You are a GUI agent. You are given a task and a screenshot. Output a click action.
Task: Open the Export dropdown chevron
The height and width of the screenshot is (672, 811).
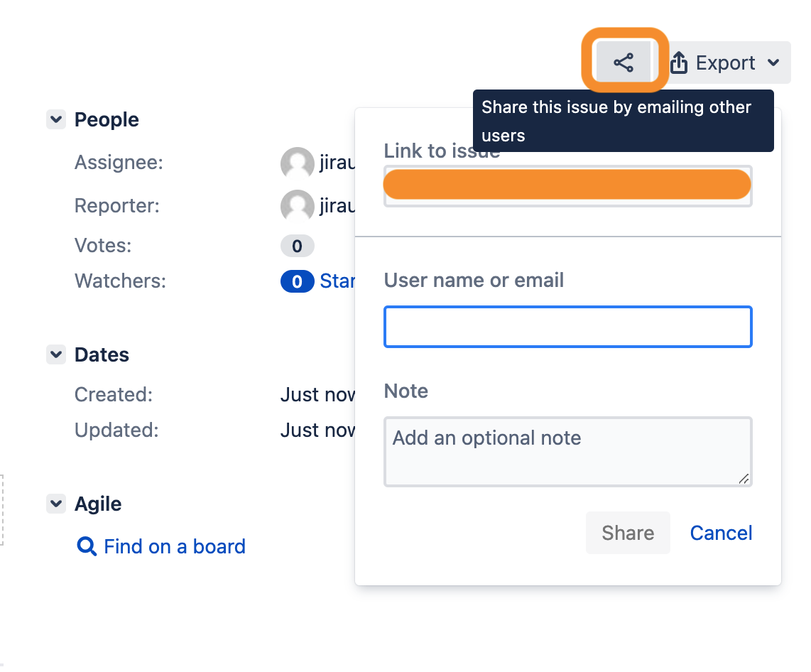tap(773, 63)
